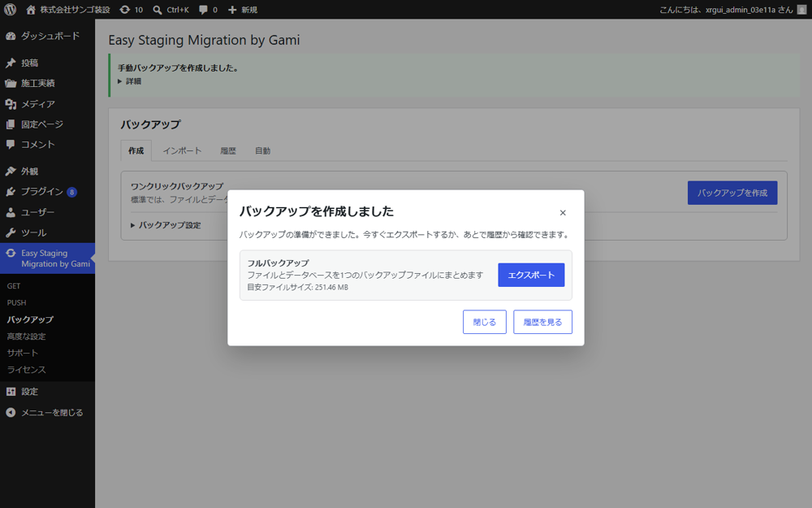Open the Ctrl+K search icon
The width and height of the screenshot is (812, 508).
[158, 9]
